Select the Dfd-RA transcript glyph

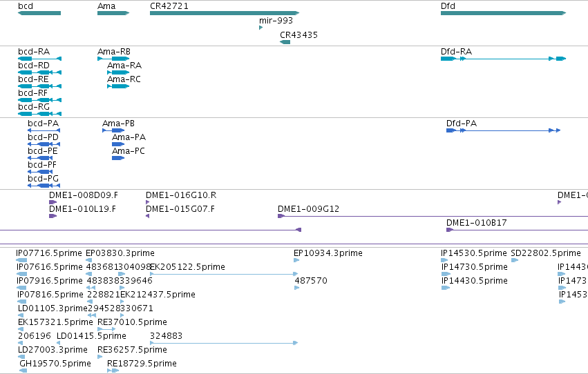pos(503,59)
